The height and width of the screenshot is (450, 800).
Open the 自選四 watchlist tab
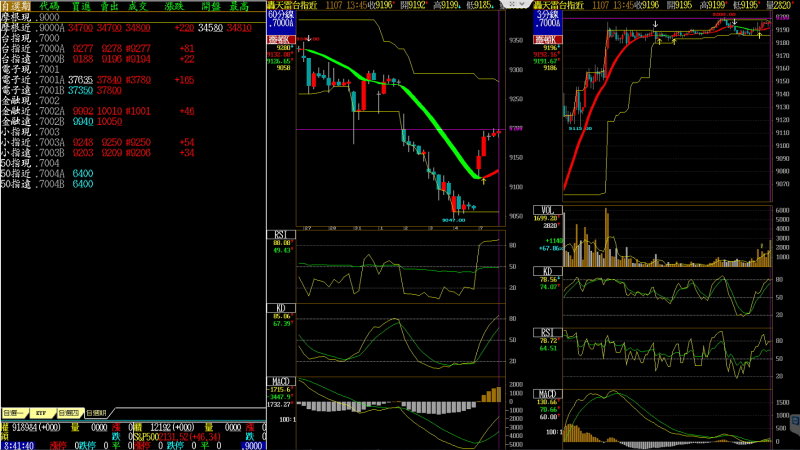coord(69,411)
